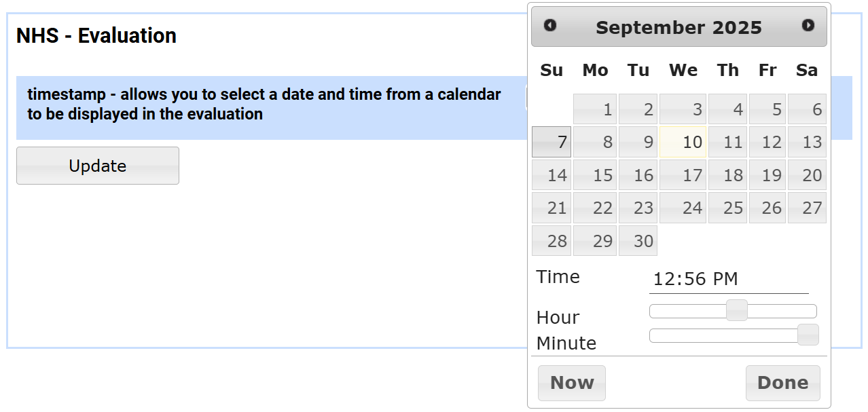Click date 19 in the calendar

tap(767, 175)
